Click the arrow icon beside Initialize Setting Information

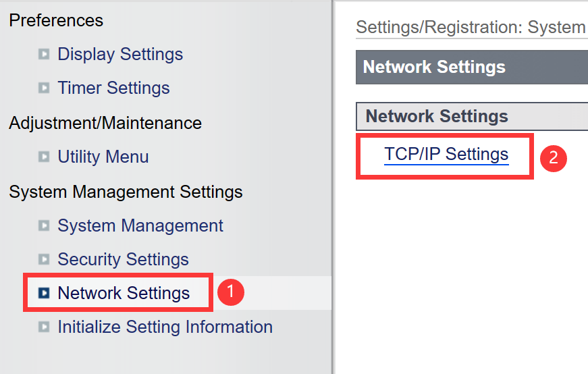point(44,327)
